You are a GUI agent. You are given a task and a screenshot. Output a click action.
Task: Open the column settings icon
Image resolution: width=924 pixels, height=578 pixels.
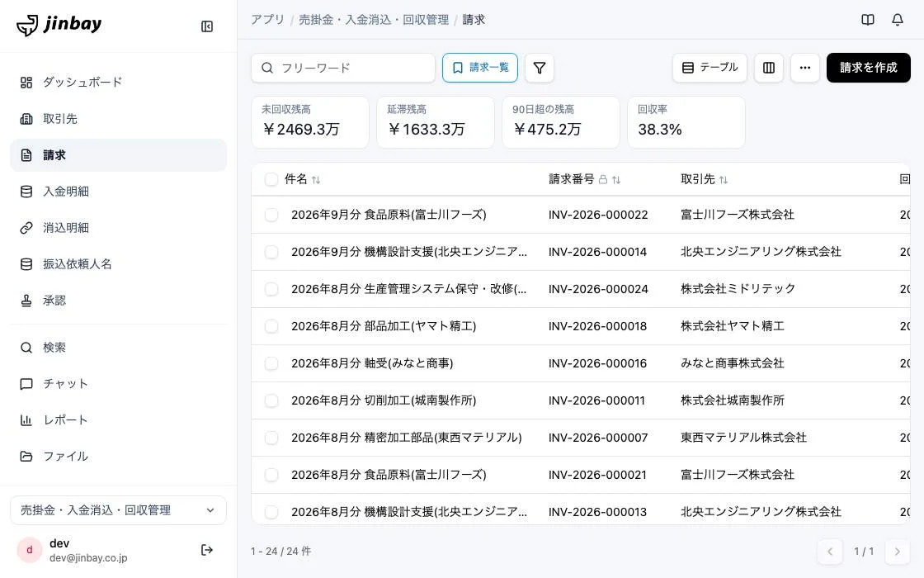pyautogui.click(x=768, y=68)
